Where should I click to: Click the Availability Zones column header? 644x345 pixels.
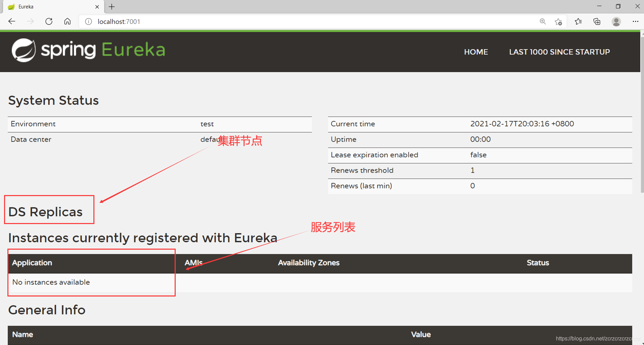(x=309, y=263)
